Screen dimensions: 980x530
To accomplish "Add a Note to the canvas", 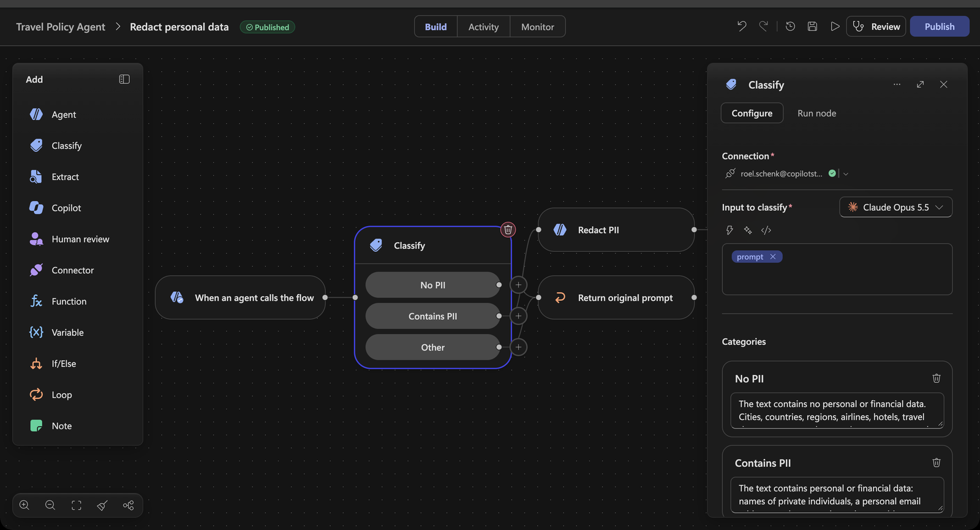I will [61, 426].
